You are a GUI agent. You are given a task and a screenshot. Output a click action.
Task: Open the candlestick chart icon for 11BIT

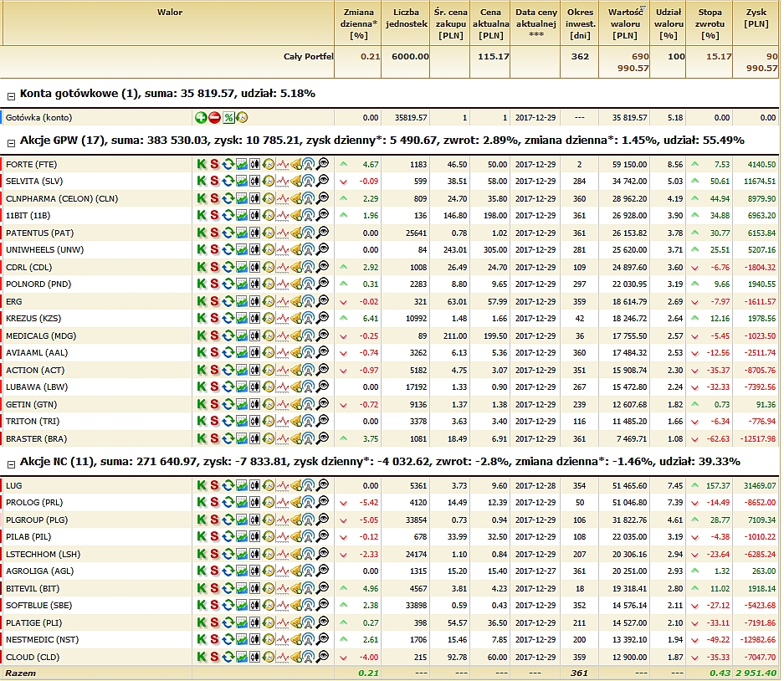pos(255,216)
